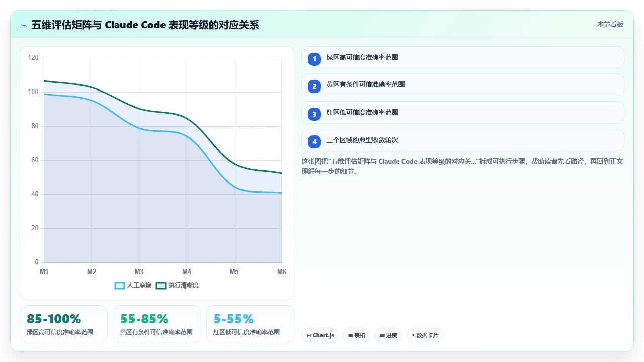Click the 100 value on the y-axis
The width and height of the screenshot is (644, 362).
(33, 92)
